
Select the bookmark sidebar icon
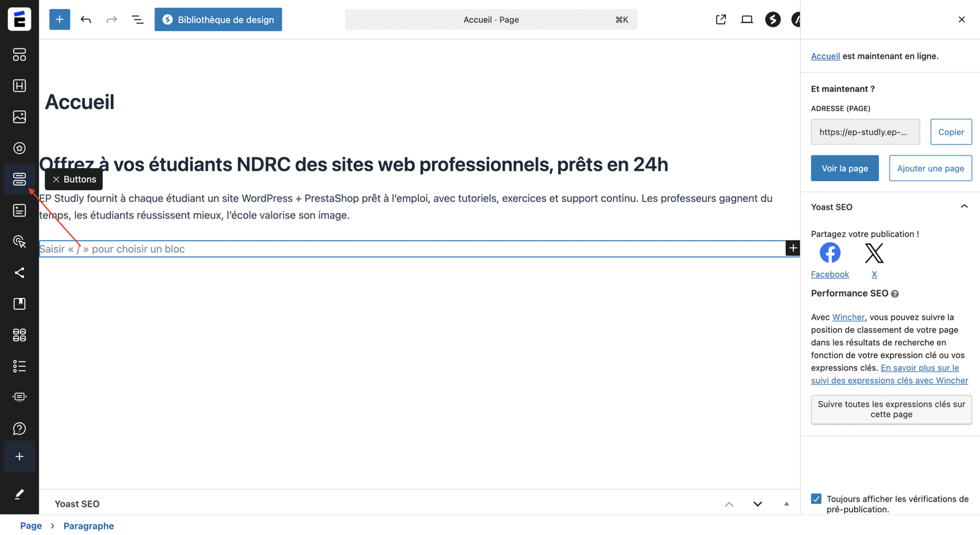coord(20,304)
